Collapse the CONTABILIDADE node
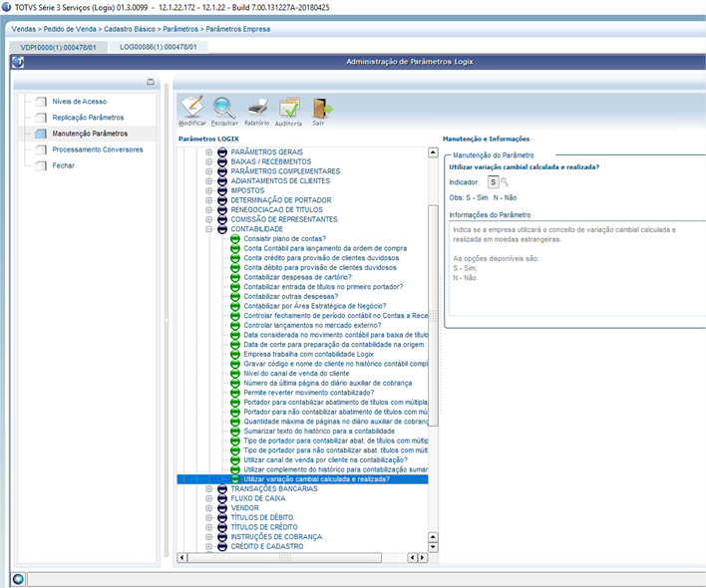The height and width of the screenshot is (588, 706). pyautogui.click(x=209, y=229)
